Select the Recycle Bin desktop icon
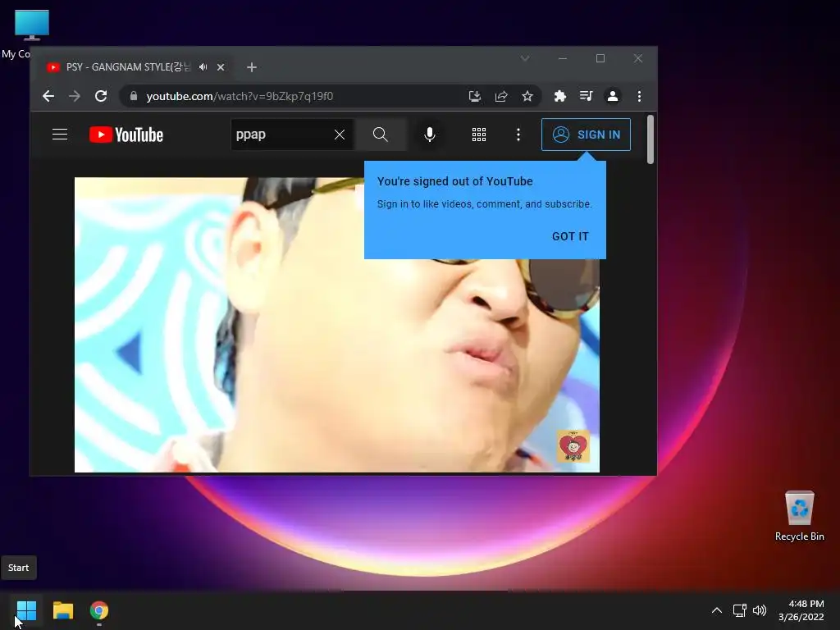This screenshot has width=840, height=630. pyautogui.click(x=799, y=515)
